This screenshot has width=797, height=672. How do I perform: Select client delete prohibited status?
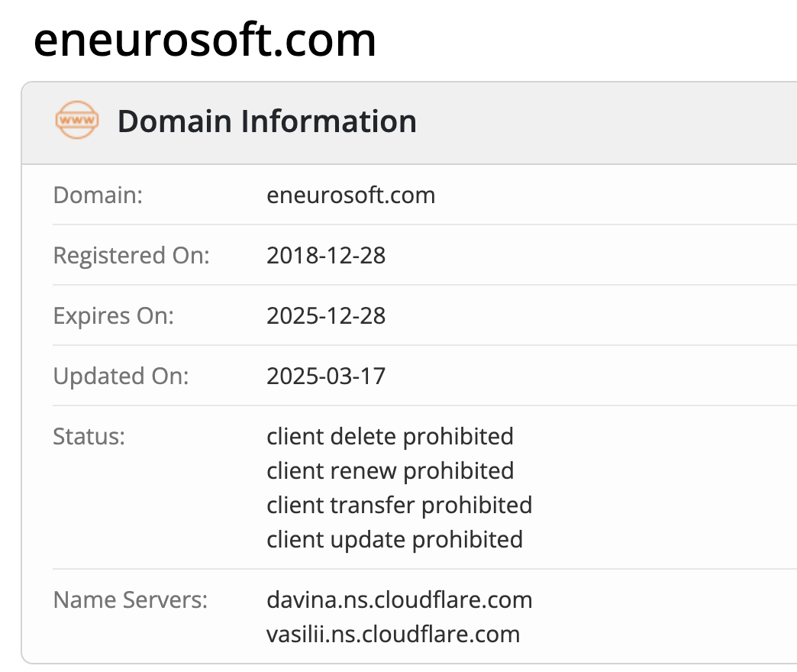click(x=390, y=437)
